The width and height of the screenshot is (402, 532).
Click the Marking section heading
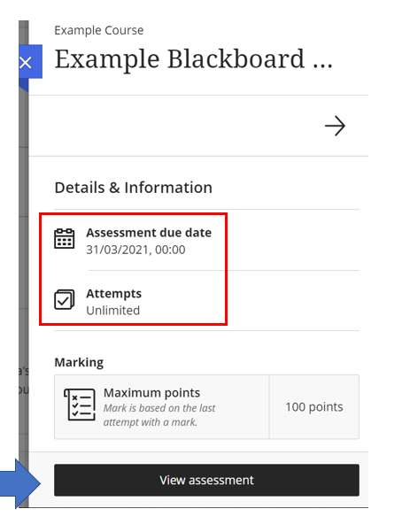point(79,362)
